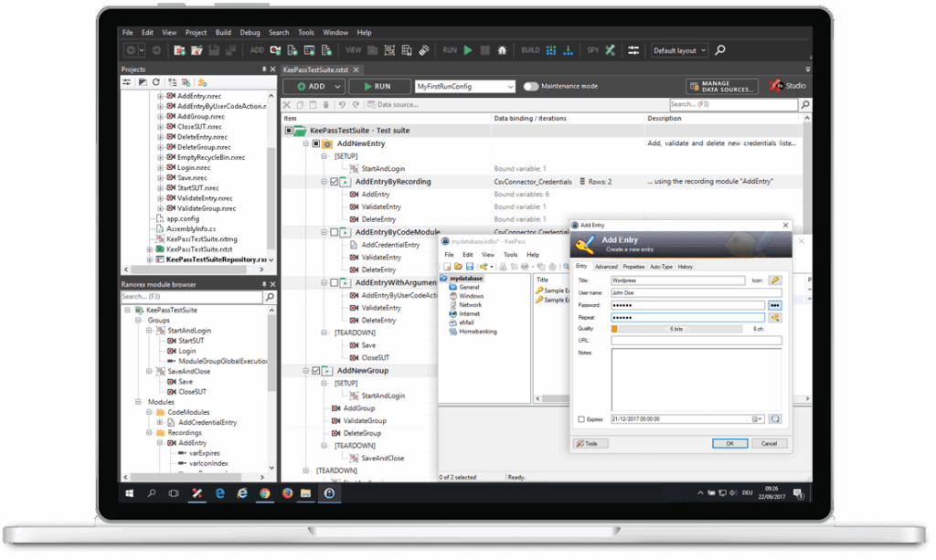Open the Build menu in Ranorex Studio

click(x=223, y=33)
